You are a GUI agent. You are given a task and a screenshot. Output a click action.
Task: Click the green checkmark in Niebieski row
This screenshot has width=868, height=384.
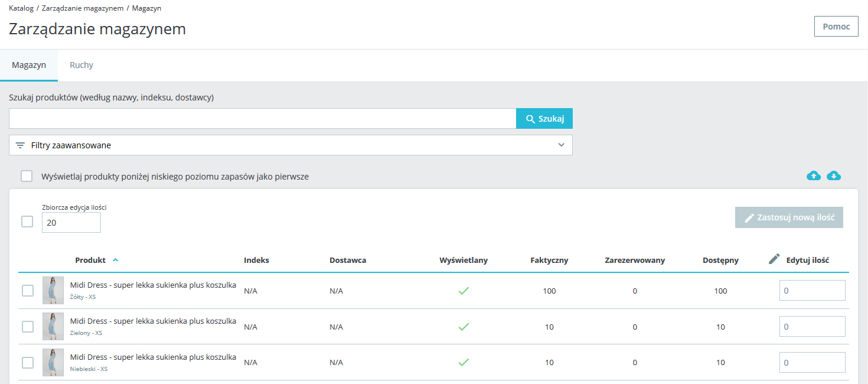[x=464, y=362]
